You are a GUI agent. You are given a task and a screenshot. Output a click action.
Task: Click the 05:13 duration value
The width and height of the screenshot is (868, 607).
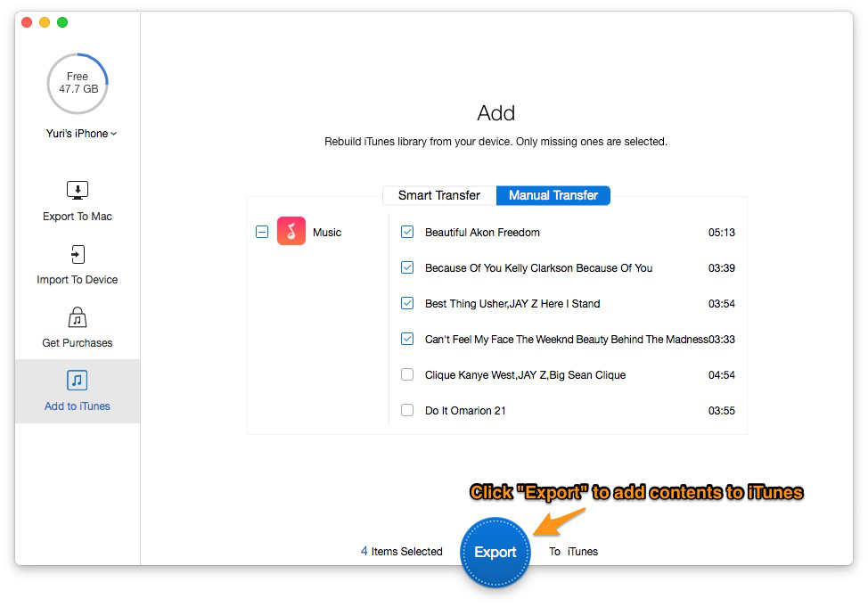pyautogui.click(x=721, y=233)
